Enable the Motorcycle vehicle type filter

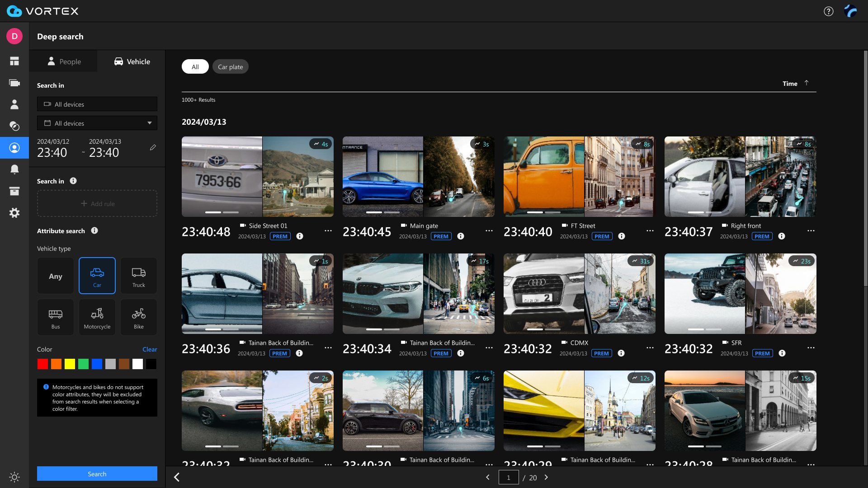point(97,317)
